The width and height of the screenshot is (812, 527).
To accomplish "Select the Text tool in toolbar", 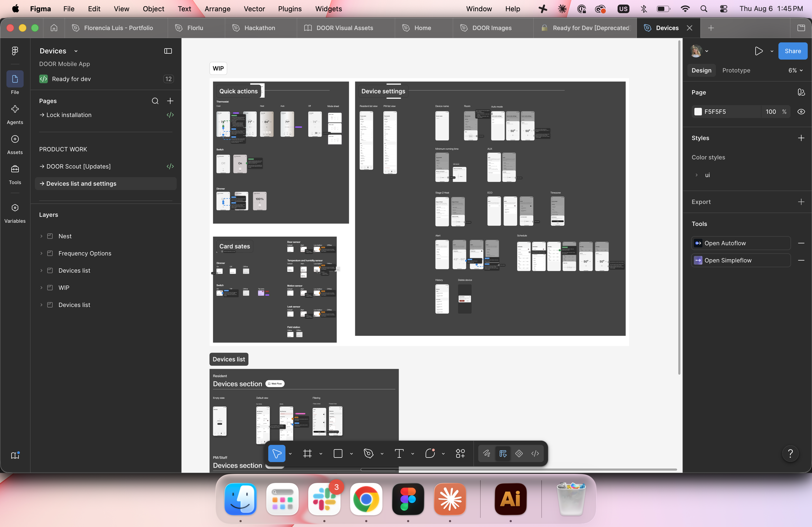I will pyautogui.click(x=399, y=453).
